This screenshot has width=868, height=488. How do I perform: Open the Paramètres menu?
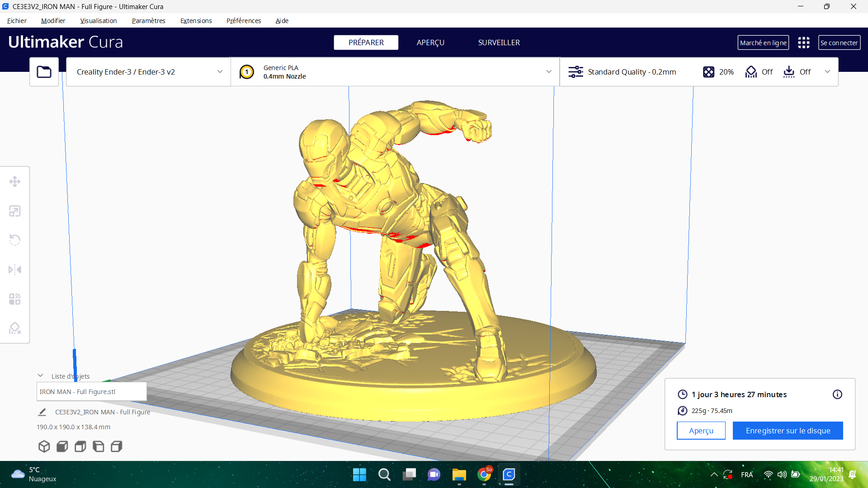tap(148, 21)
